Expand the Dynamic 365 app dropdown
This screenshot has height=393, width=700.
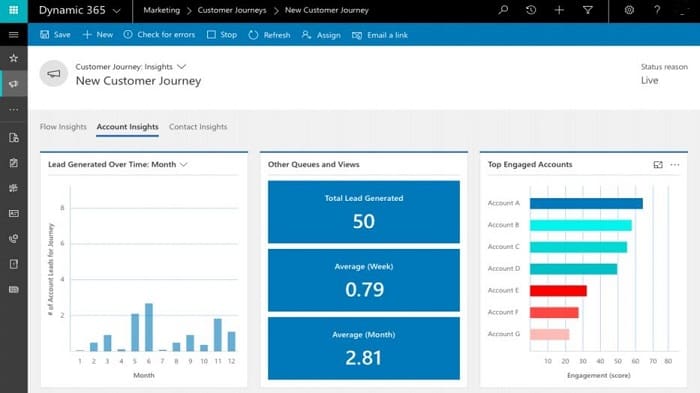point(117,11)
